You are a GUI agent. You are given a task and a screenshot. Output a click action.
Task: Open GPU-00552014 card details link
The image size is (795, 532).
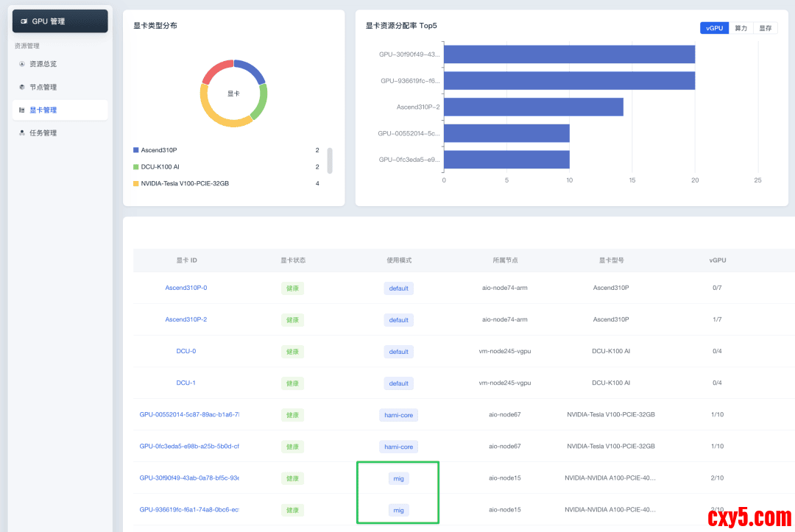[189, 414]
